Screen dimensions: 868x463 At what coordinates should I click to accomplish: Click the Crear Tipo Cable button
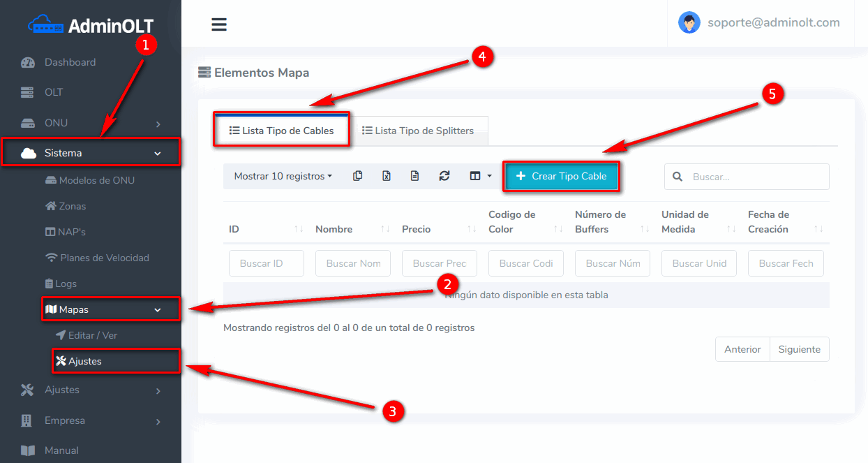tap(560, 177)
